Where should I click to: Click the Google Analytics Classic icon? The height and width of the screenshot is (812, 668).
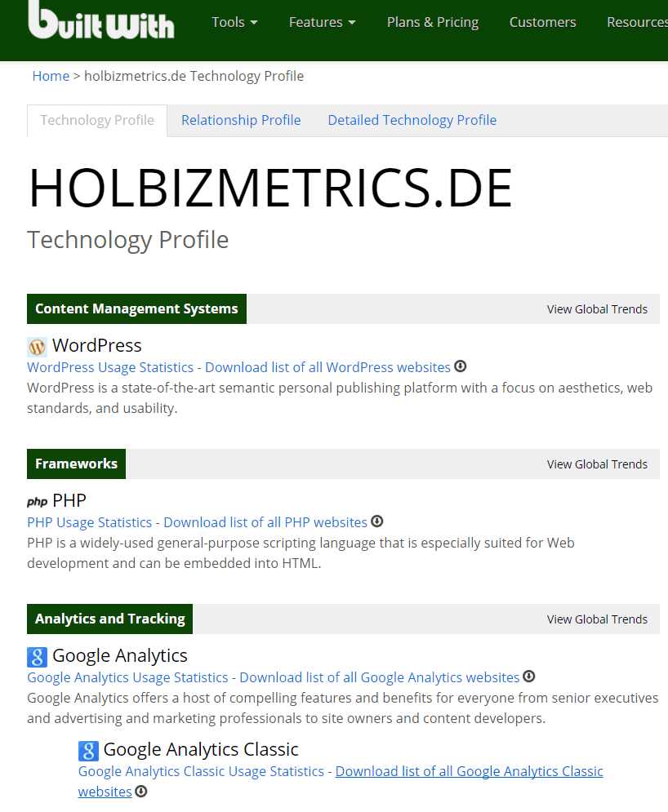click(88, 750)
